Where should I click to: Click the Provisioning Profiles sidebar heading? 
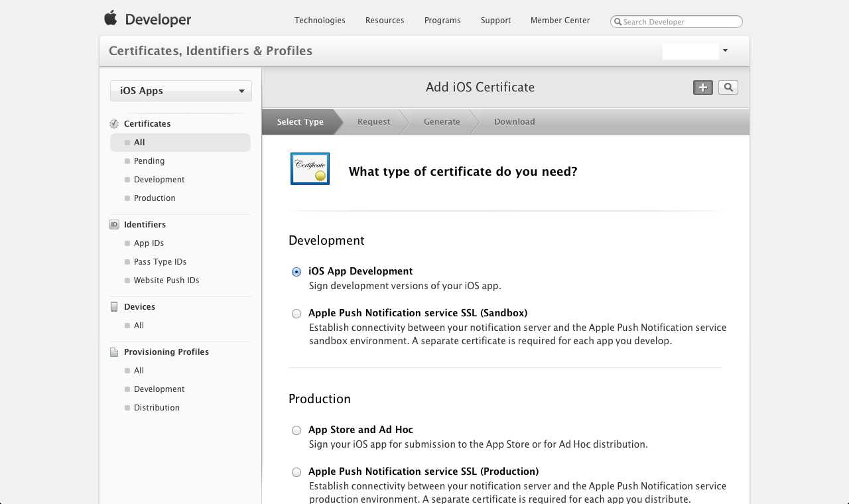click(166, 352)
